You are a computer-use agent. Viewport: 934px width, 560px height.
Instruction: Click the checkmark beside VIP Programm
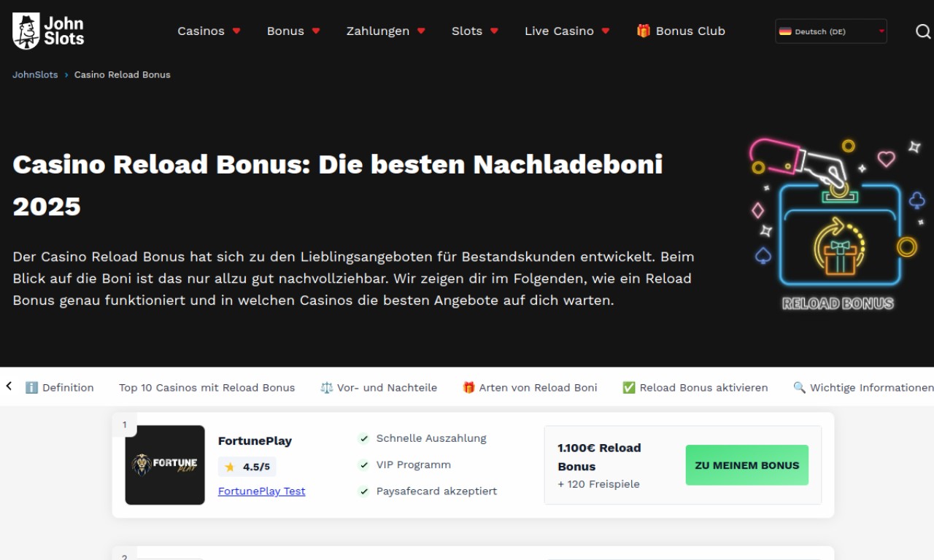click(363, 465)
